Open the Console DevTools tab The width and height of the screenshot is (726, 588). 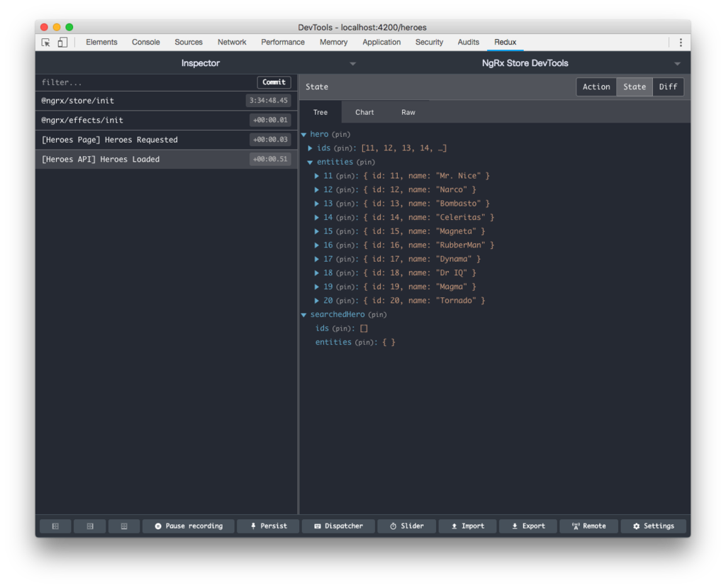pos(146,42)
